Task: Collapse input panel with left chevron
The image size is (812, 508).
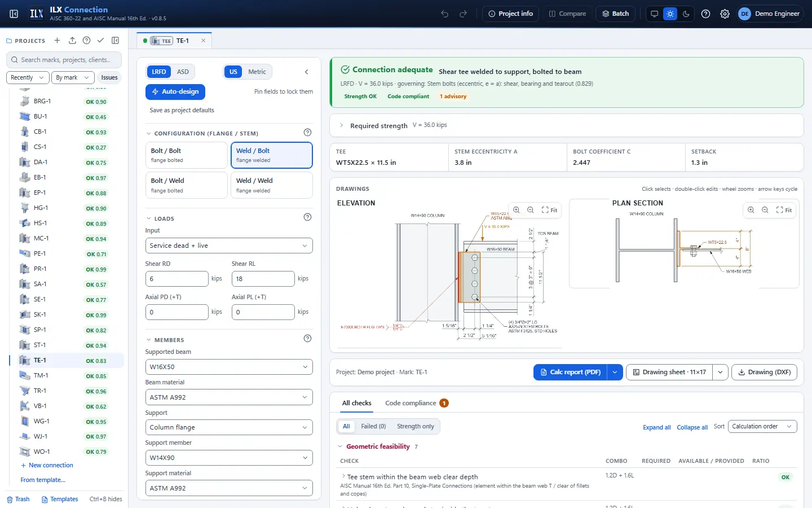Action: tap(307, 72)
